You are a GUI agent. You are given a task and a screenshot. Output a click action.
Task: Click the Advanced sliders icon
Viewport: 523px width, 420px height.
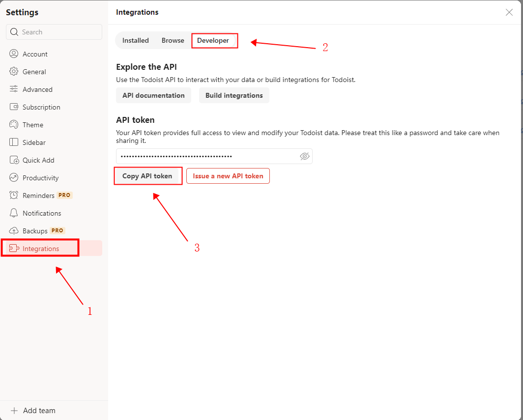coord(14,89)
